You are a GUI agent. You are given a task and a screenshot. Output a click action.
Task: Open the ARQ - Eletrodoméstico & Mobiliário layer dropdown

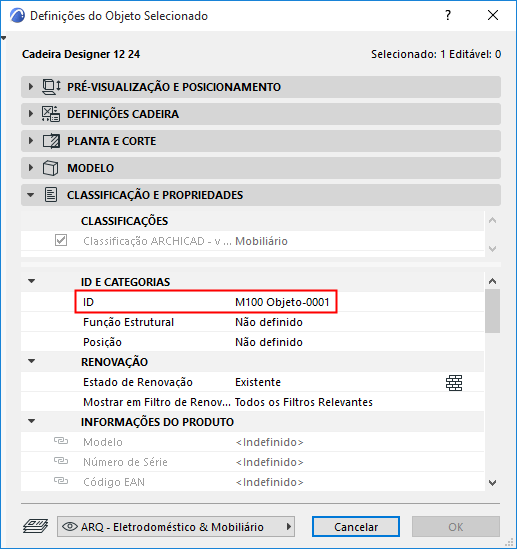pos(176,527)
